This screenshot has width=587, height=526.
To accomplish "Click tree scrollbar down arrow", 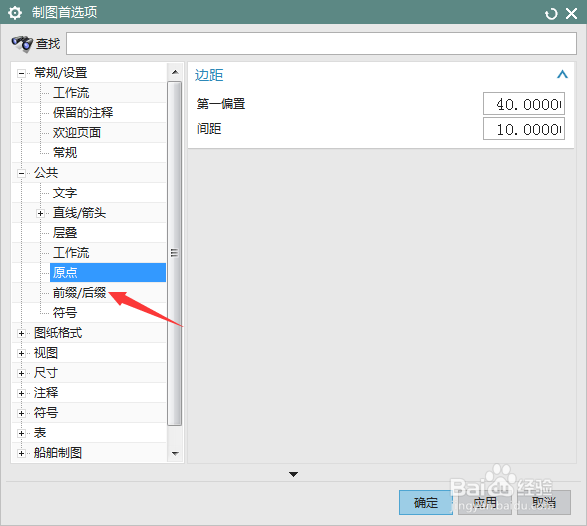I will tap(175, 453).
